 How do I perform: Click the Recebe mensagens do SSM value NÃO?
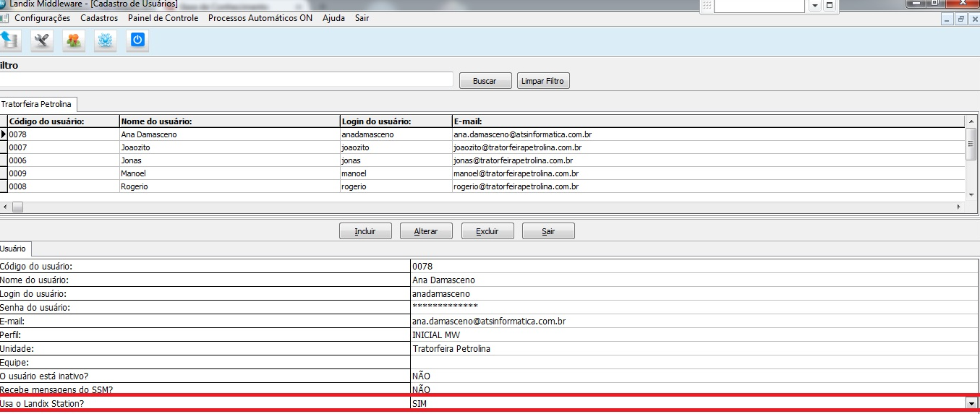coord(694,389)
